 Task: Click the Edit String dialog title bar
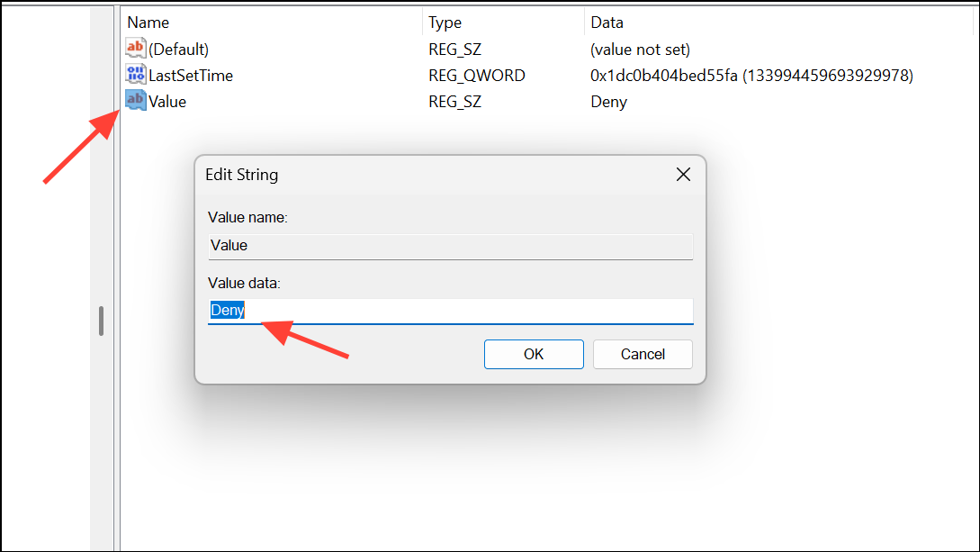click(x=437, y=175)
